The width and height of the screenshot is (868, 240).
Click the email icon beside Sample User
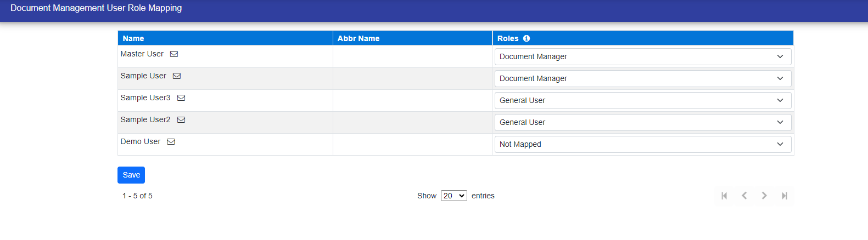177,76
